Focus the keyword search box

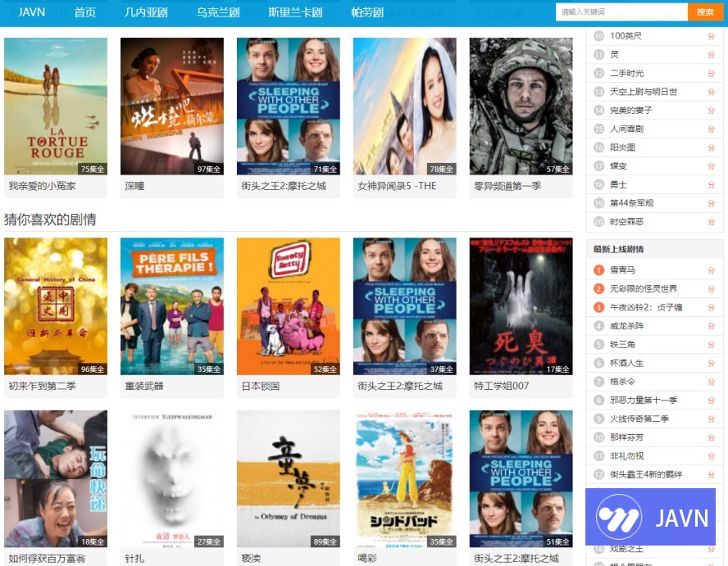click(x=621, y=12)
